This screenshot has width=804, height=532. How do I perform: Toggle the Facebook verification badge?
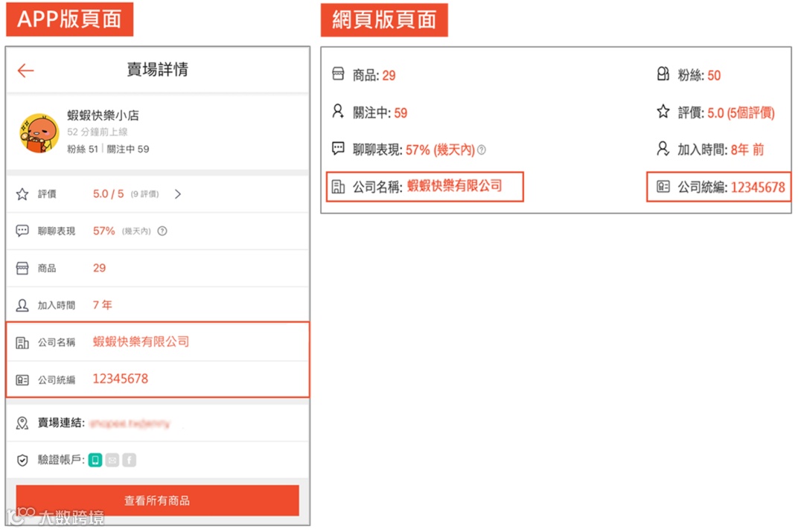pos(129,459)
